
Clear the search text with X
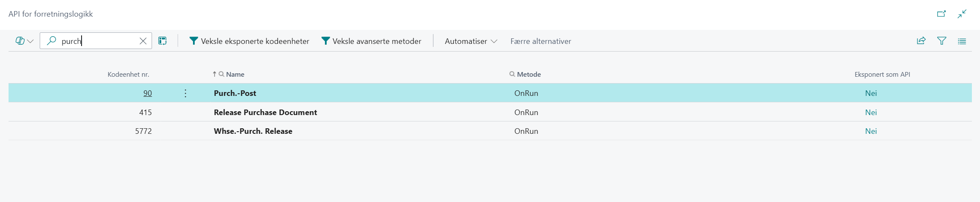[x=143, y=41]
